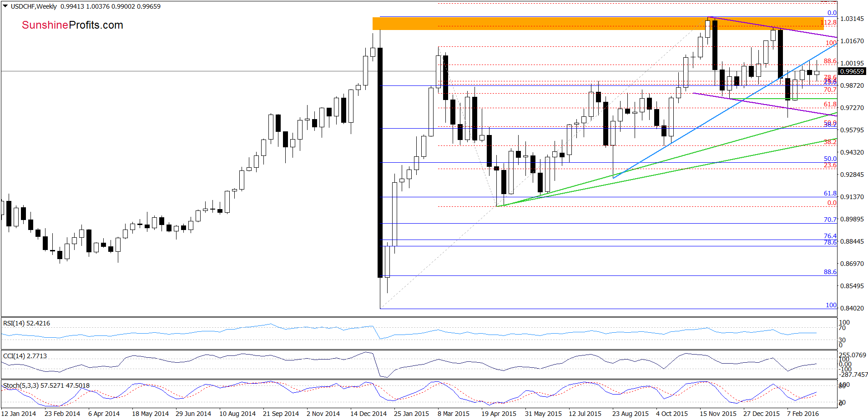The width and height of the screenshot is (868, 420).
Task: Click the open price value 0.99413
Action: click(x=72, y=6)
